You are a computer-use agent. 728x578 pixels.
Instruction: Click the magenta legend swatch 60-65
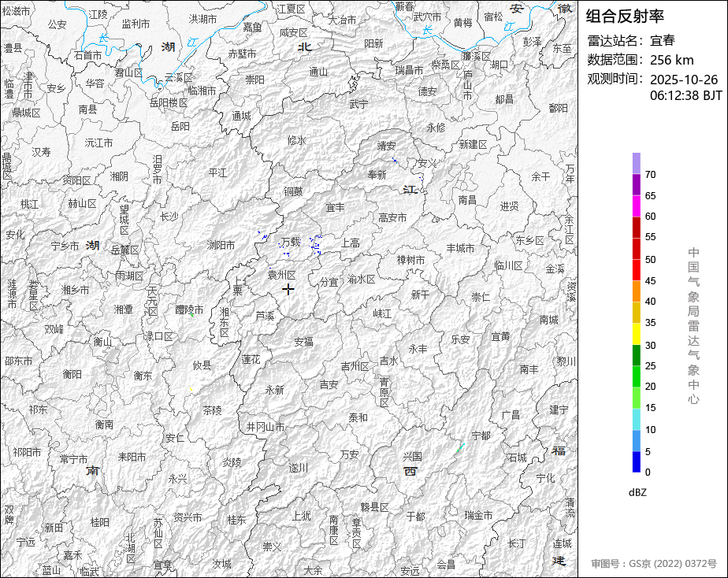point(636,206)
